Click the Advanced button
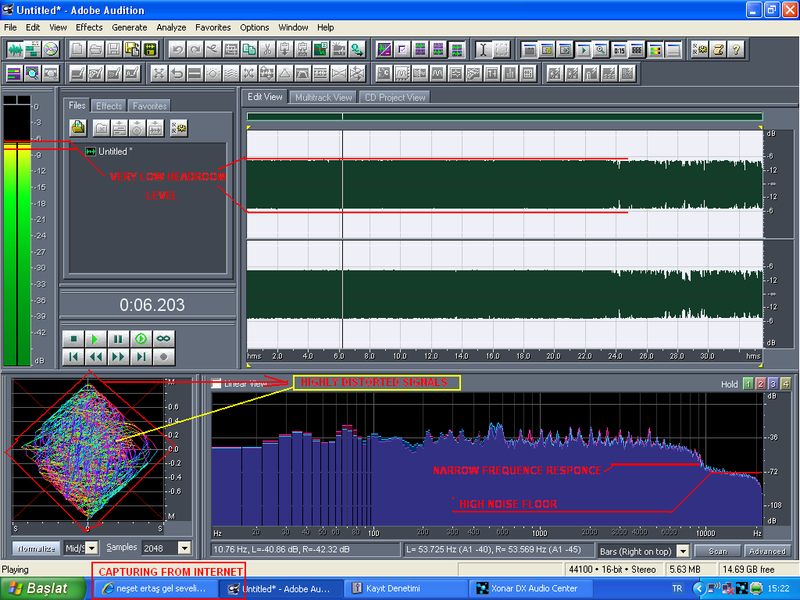Viewport: 800px width, 600px height. (x=767, y=551)
